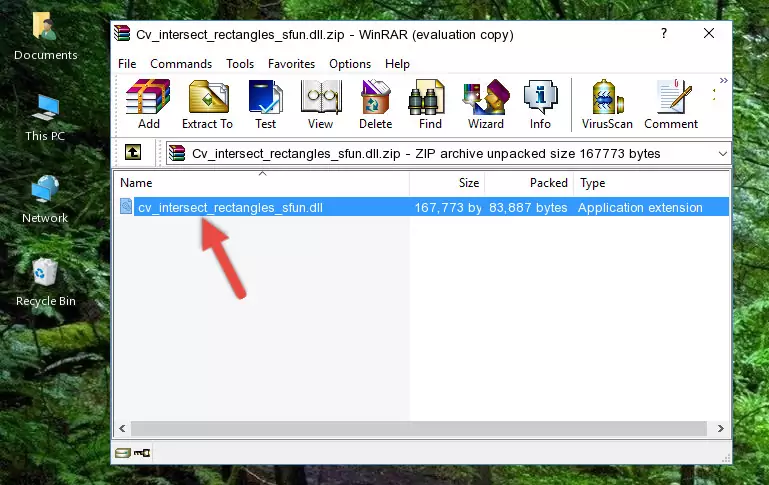Viewport: 769px width, 485px height.
Task: Sort by the Type column header
Action: (x=651, y=183)
